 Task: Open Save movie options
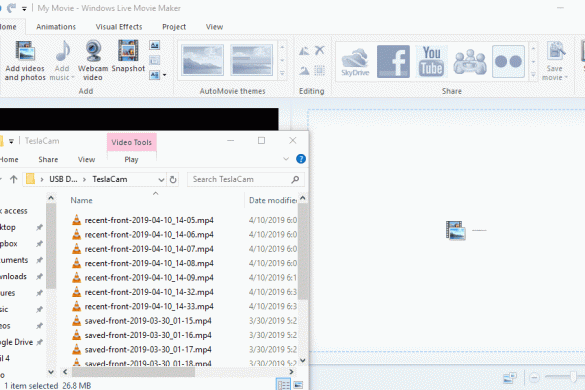(x=555, y=60)
